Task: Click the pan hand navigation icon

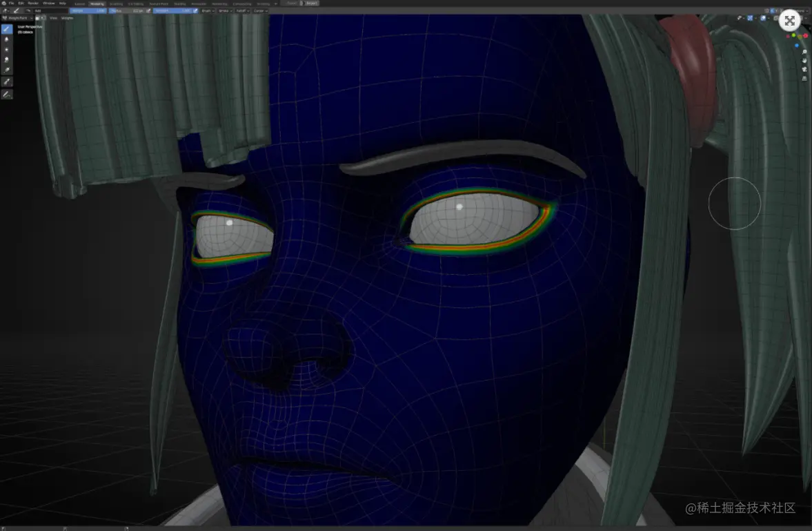Action: click(804, 61)
